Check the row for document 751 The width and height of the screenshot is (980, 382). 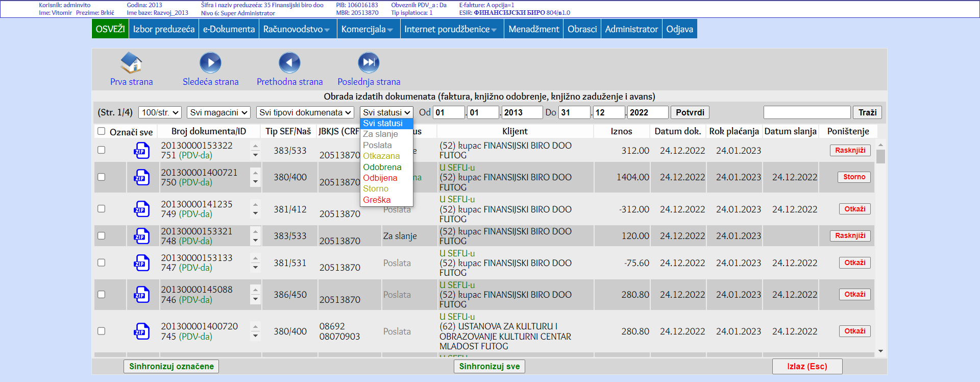[x=101, y=150]
